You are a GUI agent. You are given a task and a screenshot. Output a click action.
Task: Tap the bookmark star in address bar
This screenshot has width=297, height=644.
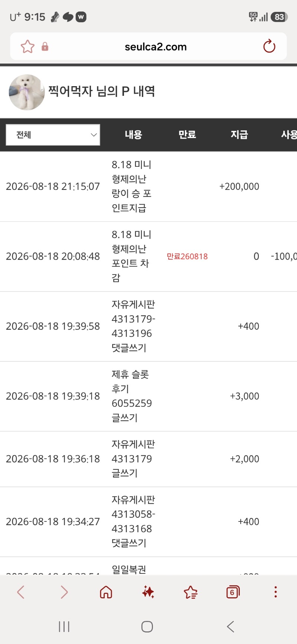coord(27,47)
